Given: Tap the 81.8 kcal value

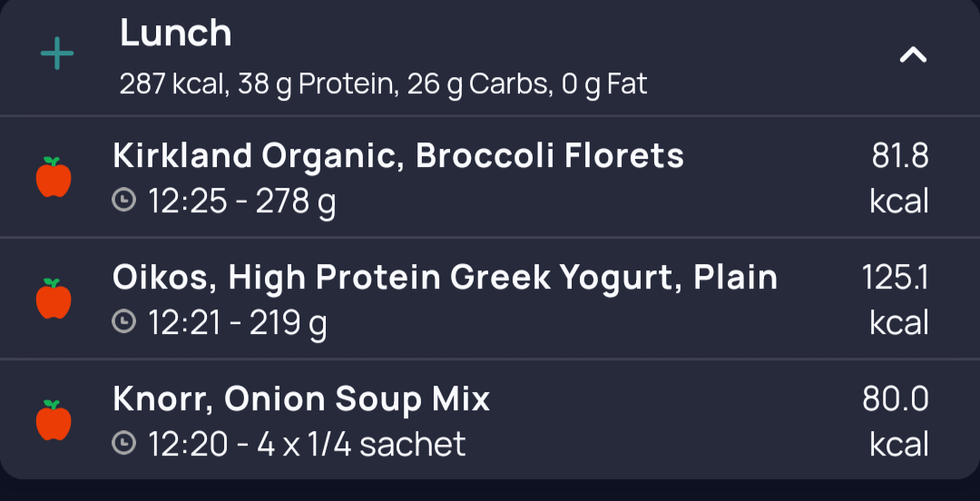Looking at the screenshot, I should point(899,177).
